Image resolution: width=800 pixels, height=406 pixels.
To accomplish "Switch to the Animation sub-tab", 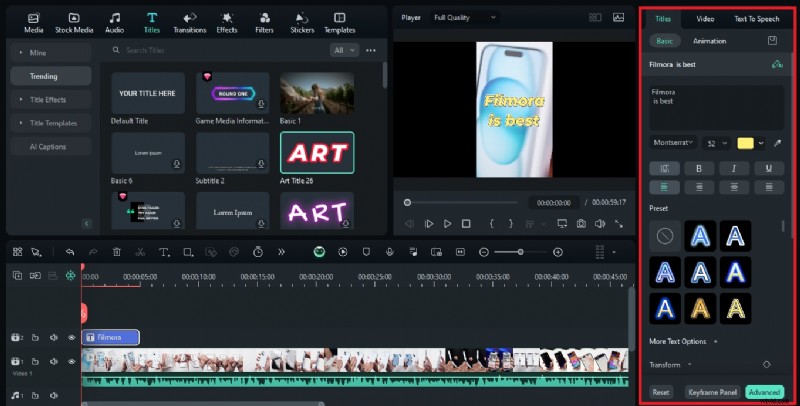I will (710, 41).
